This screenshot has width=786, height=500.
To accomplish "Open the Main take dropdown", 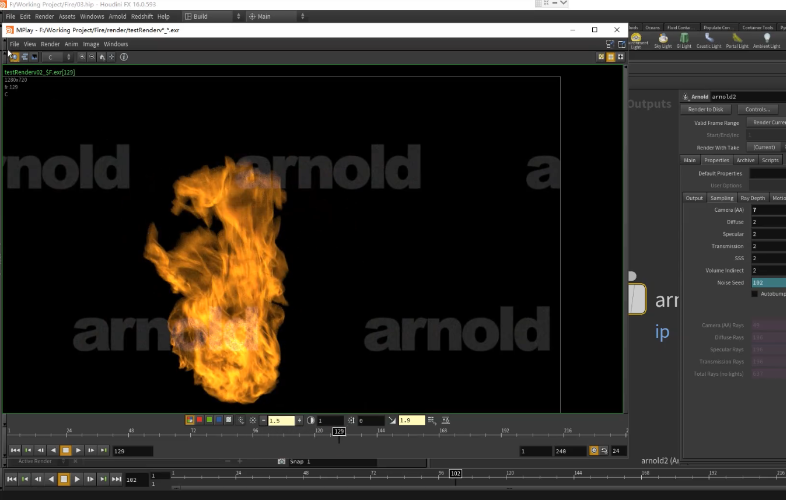I will tap(276, 17).
